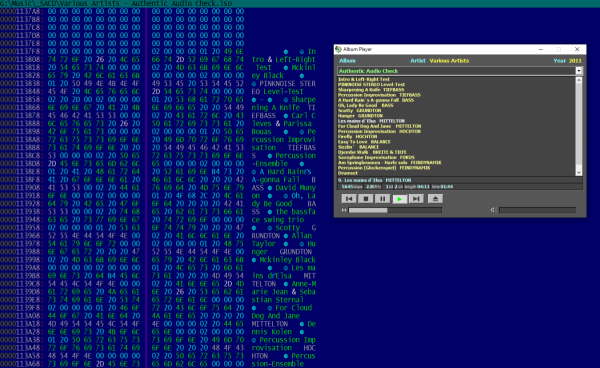Select track Drumset at list bottom
This screenshot has height=368, width=600.
pyautogui.click(x=347, y=173)
